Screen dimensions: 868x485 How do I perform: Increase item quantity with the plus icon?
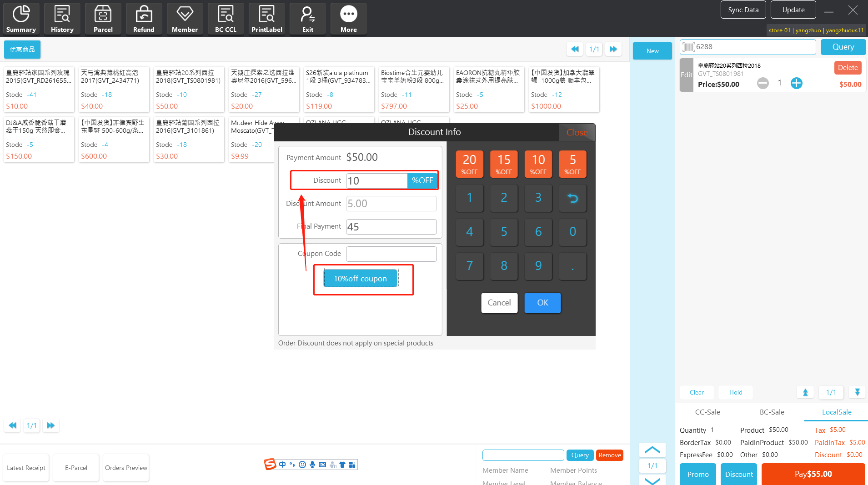pos(796,83)
